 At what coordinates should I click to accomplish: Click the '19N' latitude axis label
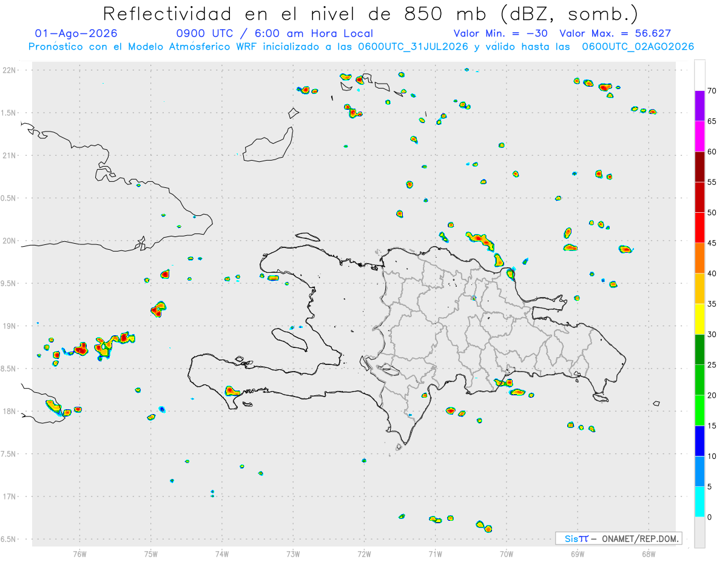click(x=10, y=326)
